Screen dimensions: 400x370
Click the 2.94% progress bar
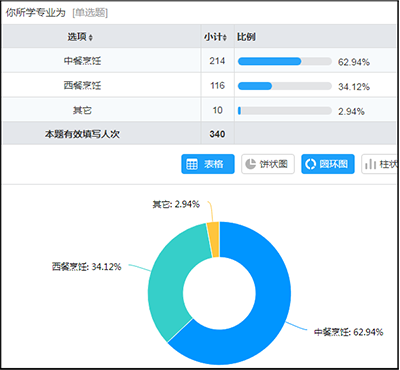[x=285, y=111]
